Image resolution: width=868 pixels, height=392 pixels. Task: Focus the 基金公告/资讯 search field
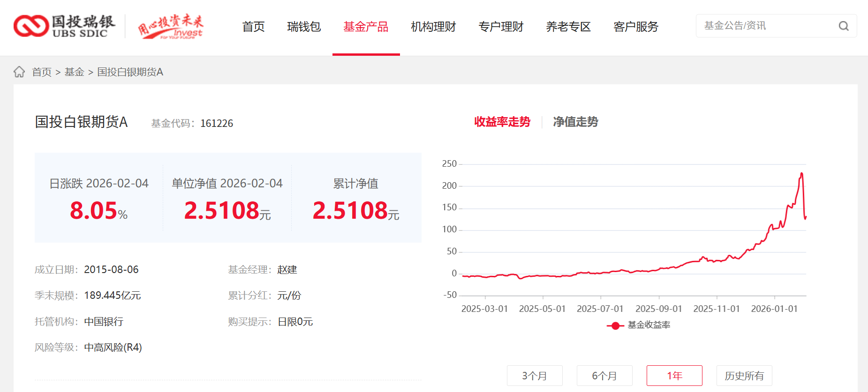click(x=767, y=26)
